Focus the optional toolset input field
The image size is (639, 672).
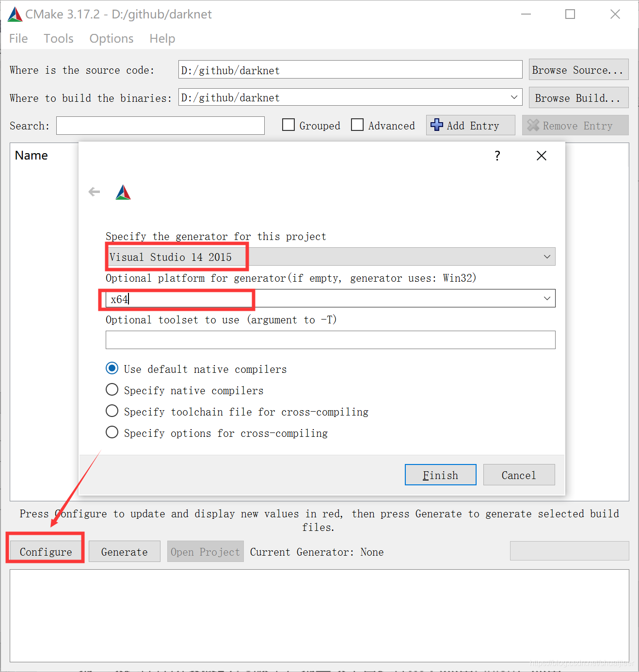tap(331, 340)
